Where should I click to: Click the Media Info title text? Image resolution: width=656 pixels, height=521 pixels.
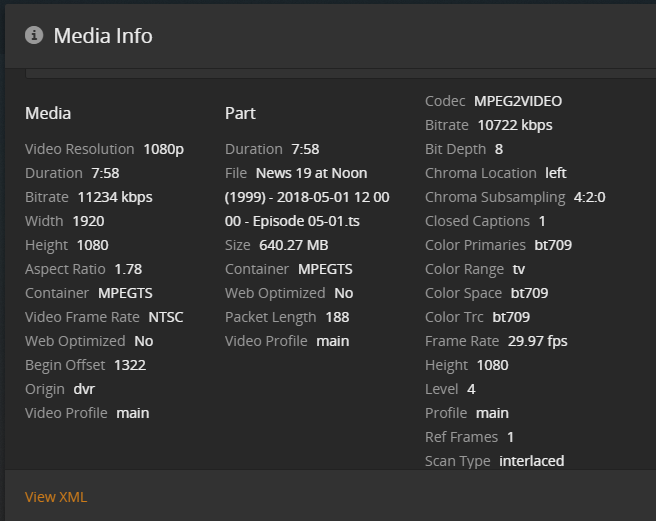point(103,36)
